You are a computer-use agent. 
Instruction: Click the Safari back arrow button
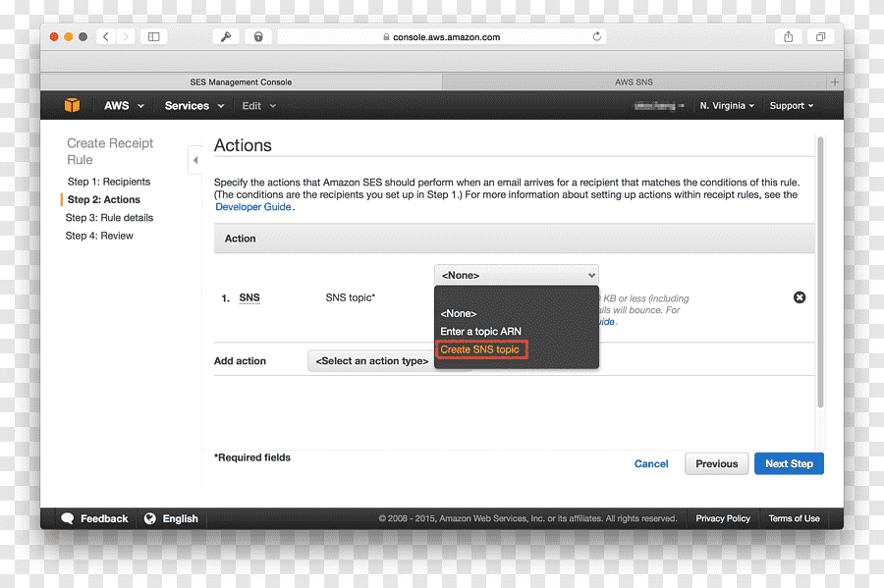(x=105, y=36)
